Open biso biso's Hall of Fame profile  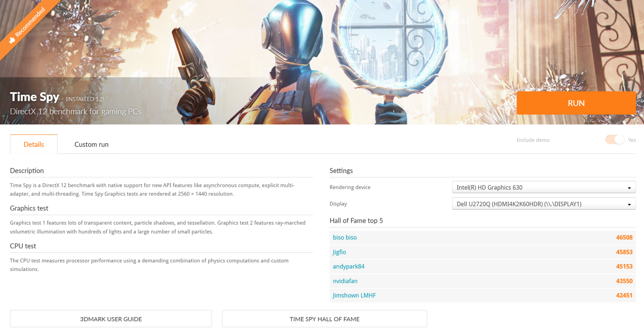(345, 237)
